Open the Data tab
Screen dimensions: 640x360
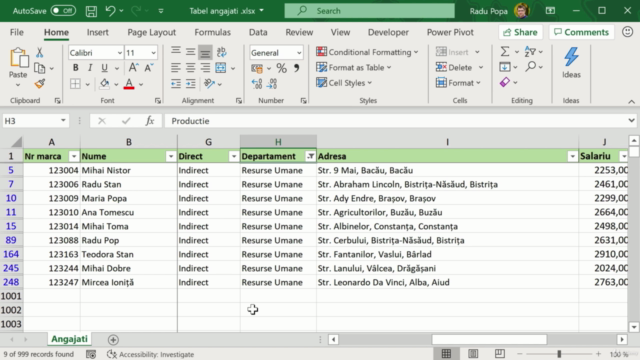(258, 32)
